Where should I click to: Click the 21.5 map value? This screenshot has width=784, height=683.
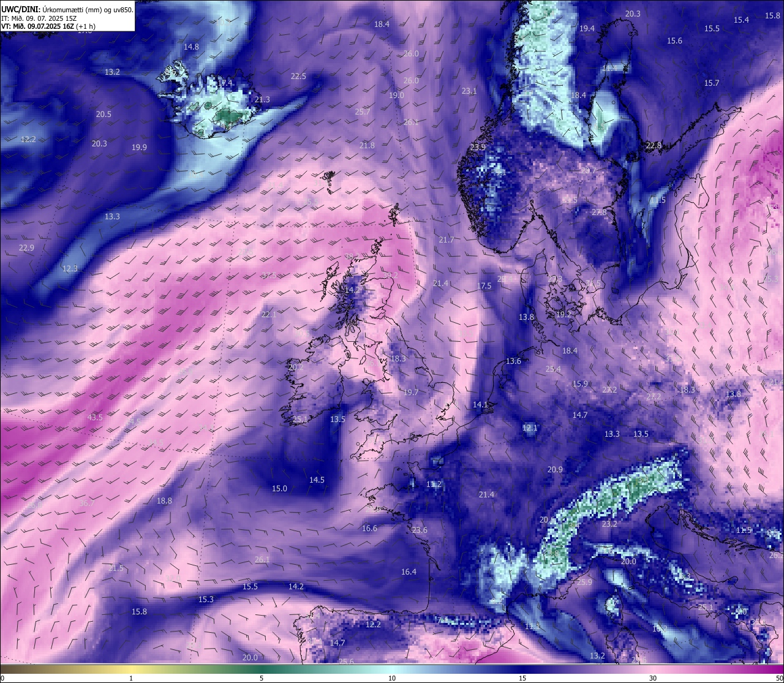tap(116, 568)
